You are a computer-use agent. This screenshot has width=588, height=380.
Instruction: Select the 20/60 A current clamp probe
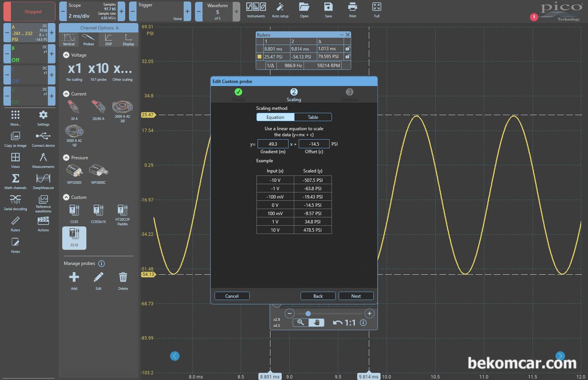[98, 110]
